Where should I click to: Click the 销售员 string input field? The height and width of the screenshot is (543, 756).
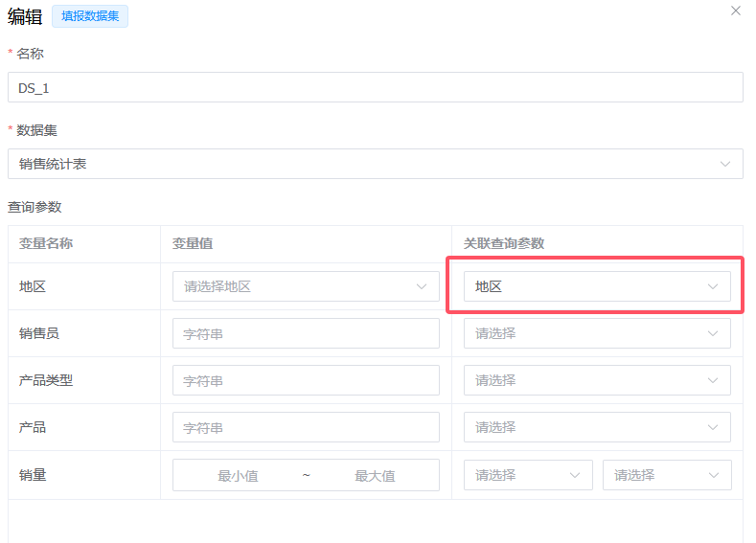[306, 333]
